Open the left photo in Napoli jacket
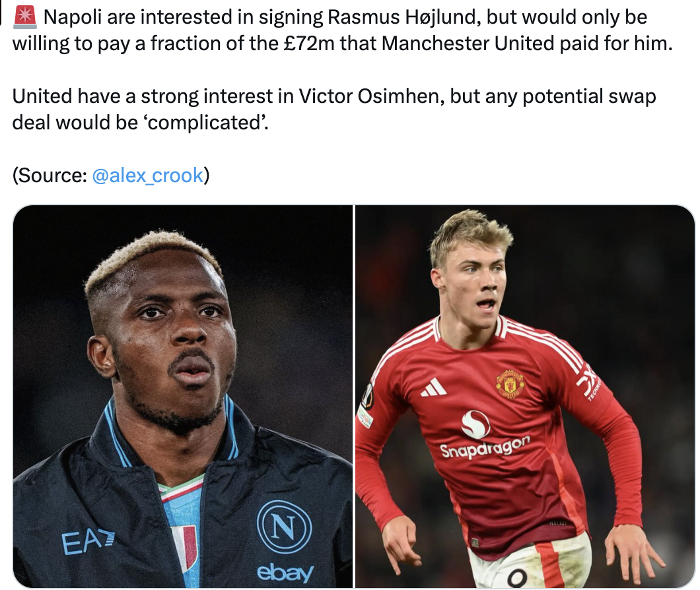The width and height of the screenshot is (700, 590). [183, 397]
